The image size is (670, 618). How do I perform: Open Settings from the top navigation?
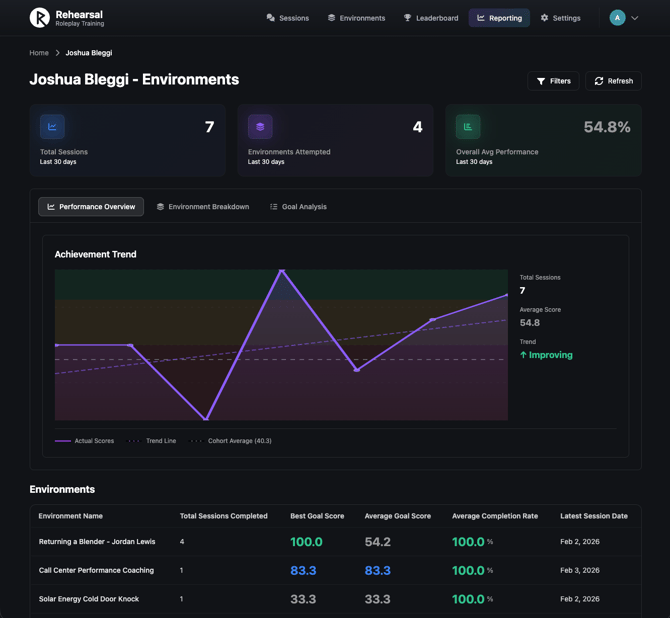pyautogui.click(x=560, y=18)
